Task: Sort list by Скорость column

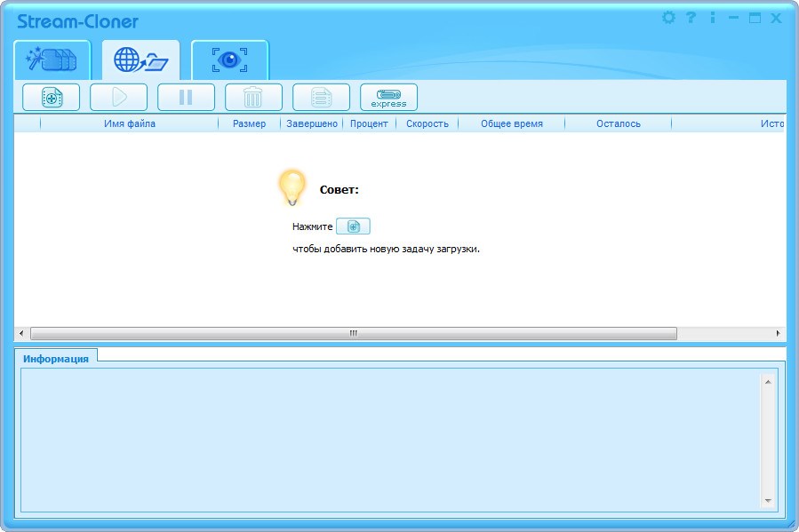Action: [x=427, y=123]
